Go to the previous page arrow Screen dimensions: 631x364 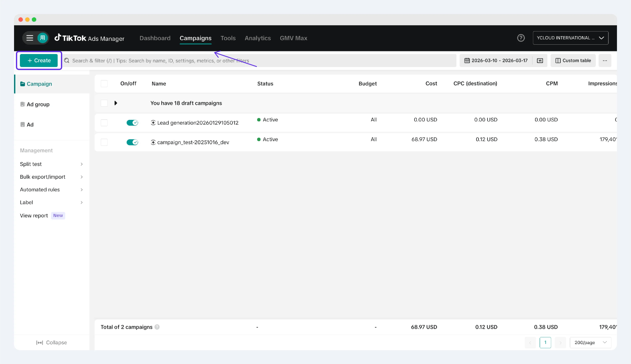pos(530,342)
